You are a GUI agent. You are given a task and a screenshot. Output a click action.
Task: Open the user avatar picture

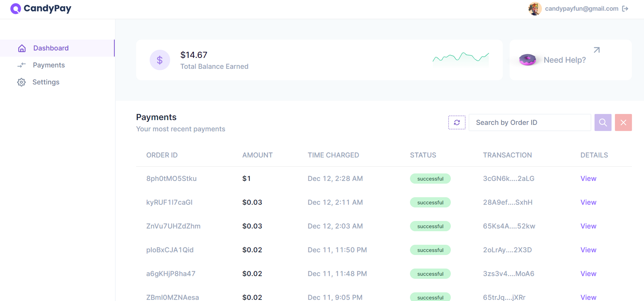(535, 9)
